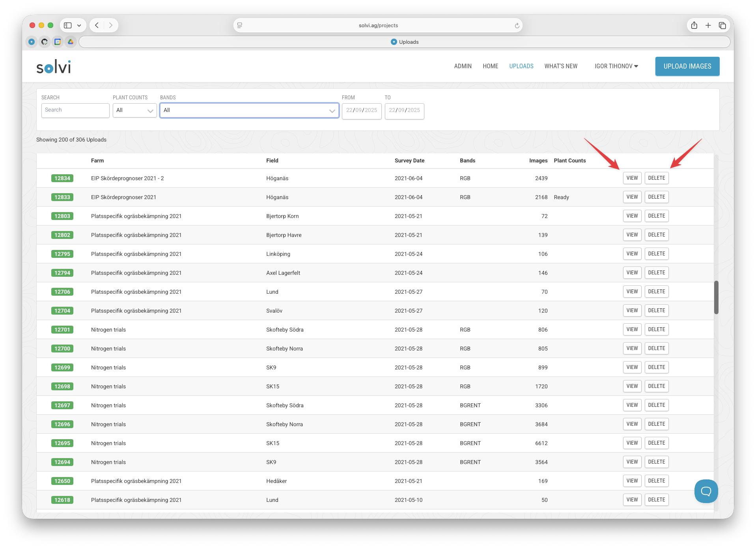Click the UPLOAD IMAGES button
This screenshot has height=548, width=756.
(x=687, y=66)
